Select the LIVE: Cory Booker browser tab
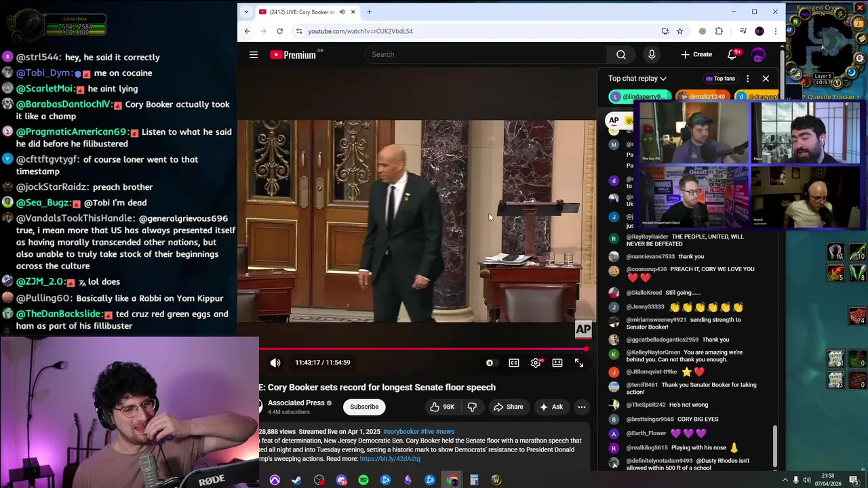Viewport: 868px width, 488px height. [x=307, y=12]
